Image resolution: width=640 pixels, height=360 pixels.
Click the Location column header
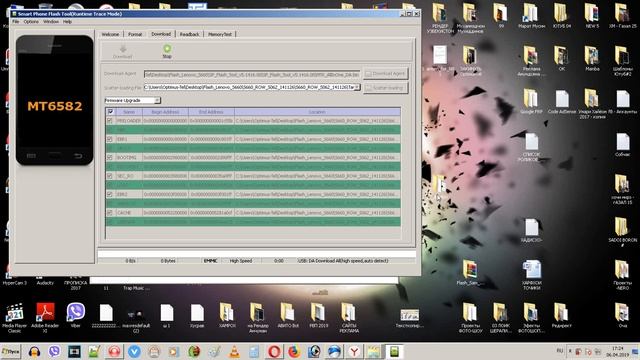[x=317, y=112]
